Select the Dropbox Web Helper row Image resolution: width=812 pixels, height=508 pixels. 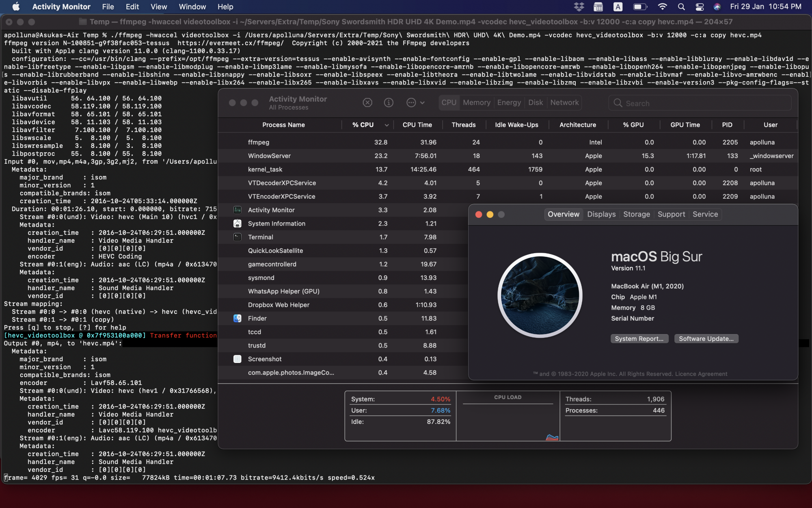click(x=343, y=305)
